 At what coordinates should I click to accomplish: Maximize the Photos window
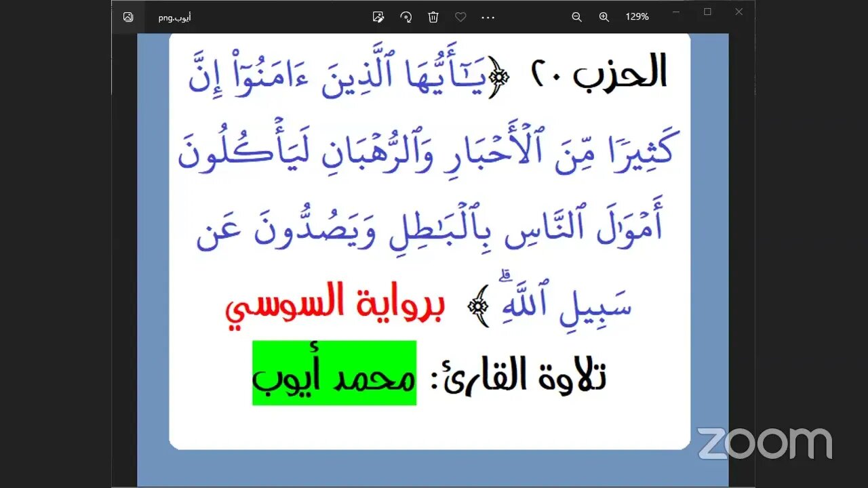coord(707,12)
